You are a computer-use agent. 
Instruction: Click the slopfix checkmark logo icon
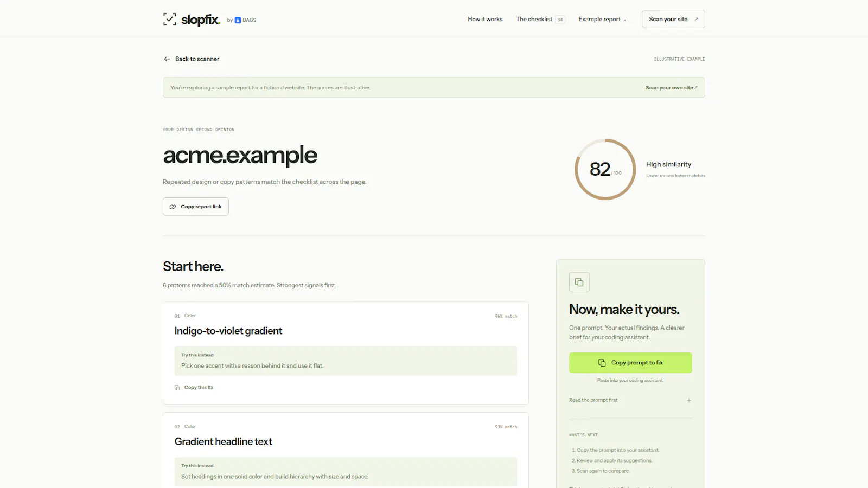pos(170,20)
